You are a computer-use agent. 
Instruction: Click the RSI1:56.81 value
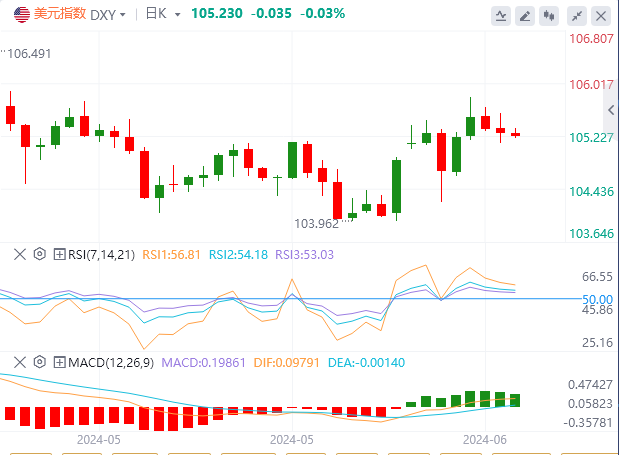coord(171,255)
